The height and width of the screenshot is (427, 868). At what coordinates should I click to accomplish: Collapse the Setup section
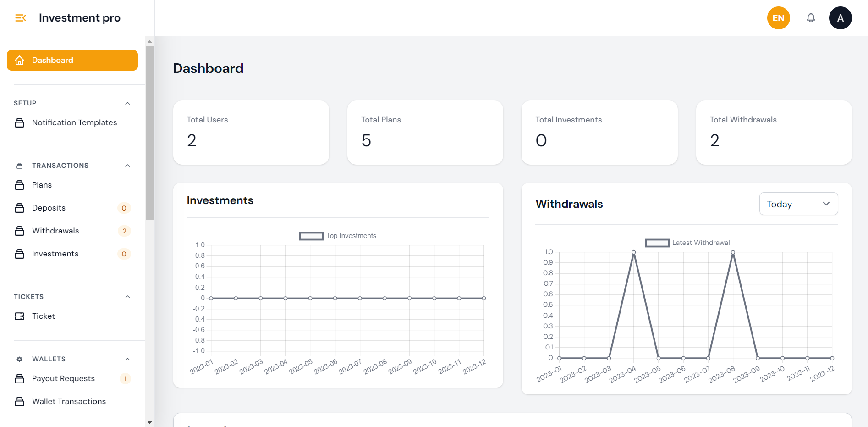[x=128, y=103]
